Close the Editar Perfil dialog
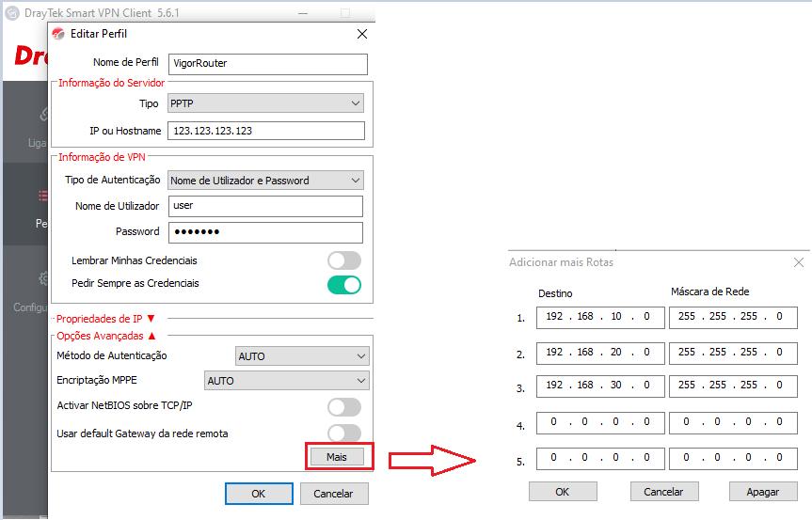The image size is (812, 520). click(362, 34)
